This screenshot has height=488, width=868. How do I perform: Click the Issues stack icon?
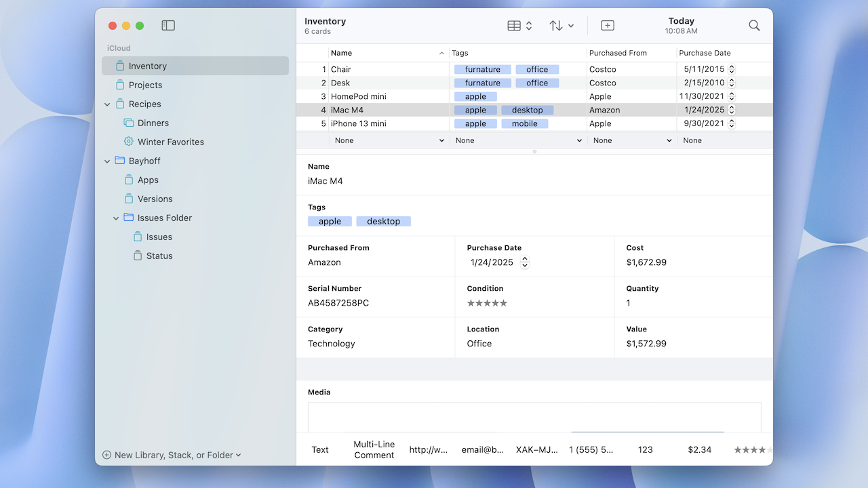[138, 237]
